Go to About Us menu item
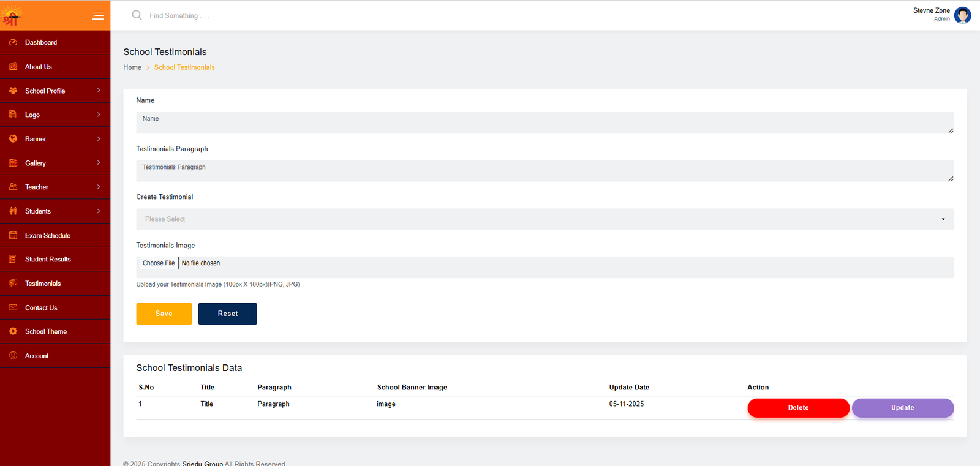The width and height of the screenshot is (980, 466). click(x=55, y=67)
